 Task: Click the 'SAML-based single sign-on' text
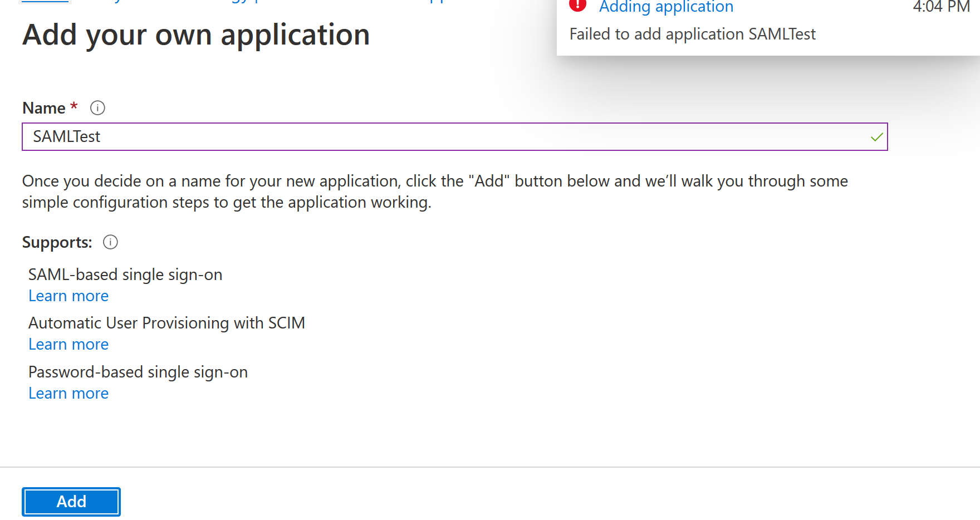point(125,275)
